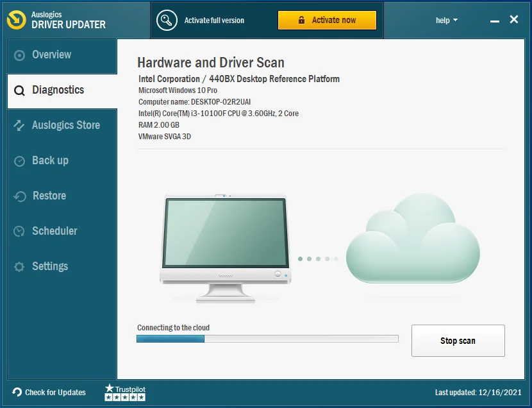Go to Auslogics Store

(x=62, y=126)
